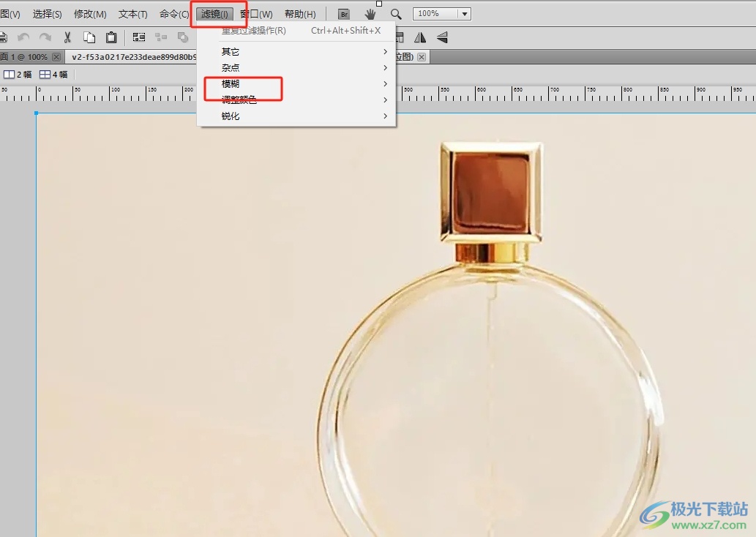The width and height of the screenshot is (756, 537).
Task: Close the 位图) document tab
Action: [422, 57]
